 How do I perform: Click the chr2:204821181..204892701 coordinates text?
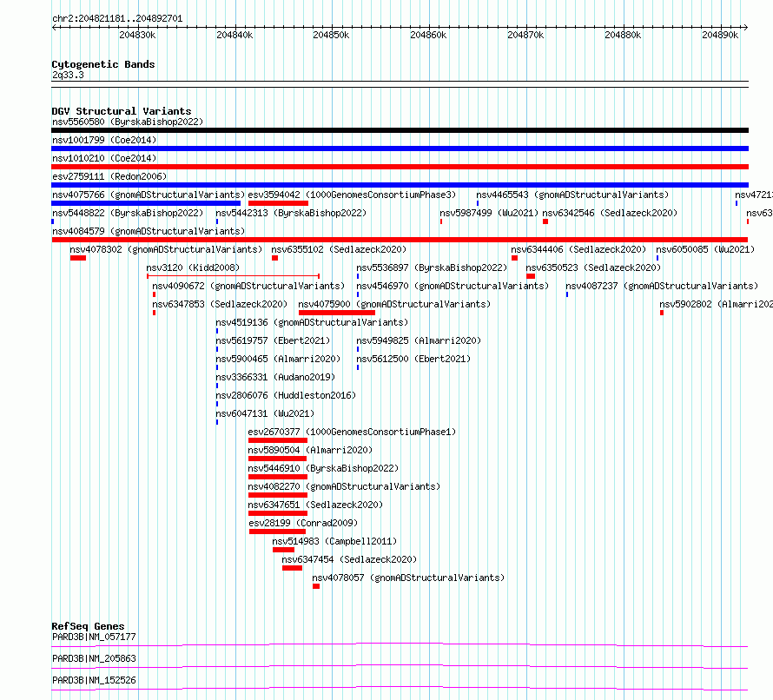(117, 19)
